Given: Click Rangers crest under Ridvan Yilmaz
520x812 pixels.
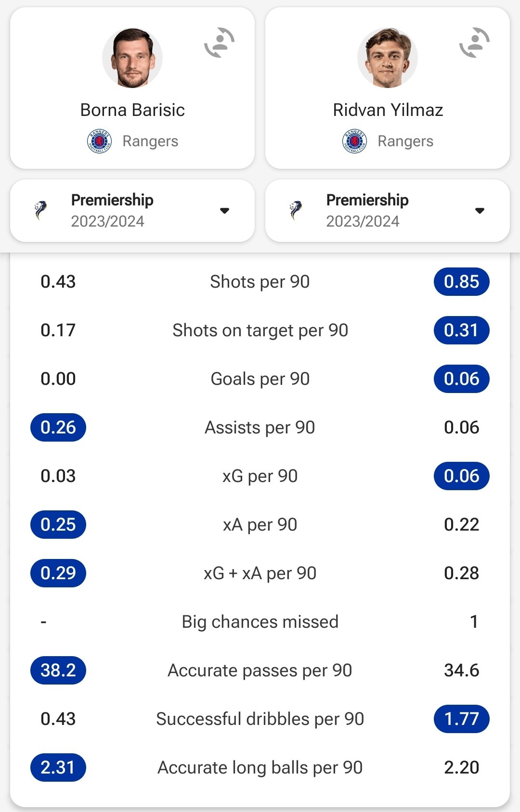Looking at the screenshot, I should (x=354, y=141).
